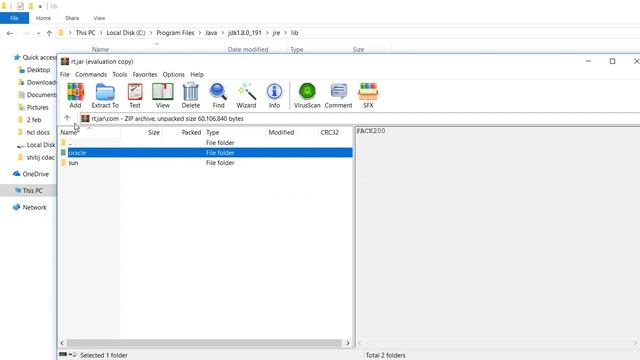Screen dimensions: 640x360
Task: Click the WinRAR horizontal scrollbar track
Action: [x=204, y=343]
